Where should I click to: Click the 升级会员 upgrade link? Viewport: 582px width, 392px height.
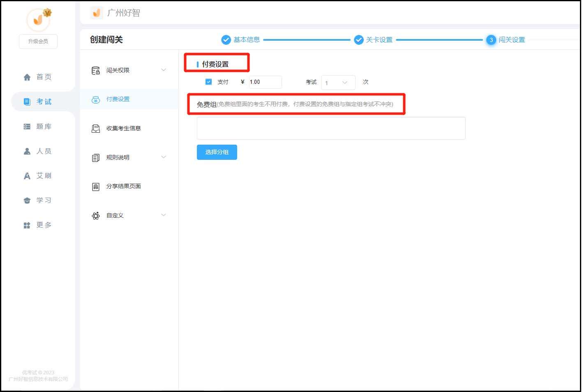[38, 41]
